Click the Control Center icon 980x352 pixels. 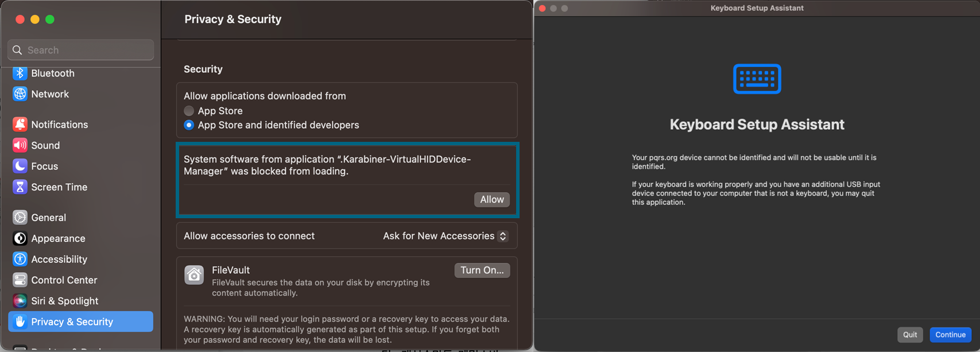[20, 280]
